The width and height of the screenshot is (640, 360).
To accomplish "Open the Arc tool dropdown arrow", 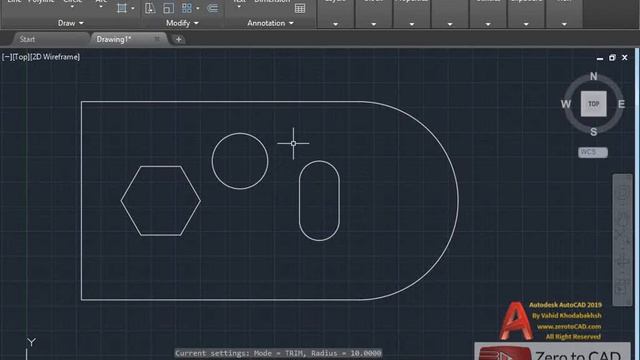I will (x=101, y=7).
